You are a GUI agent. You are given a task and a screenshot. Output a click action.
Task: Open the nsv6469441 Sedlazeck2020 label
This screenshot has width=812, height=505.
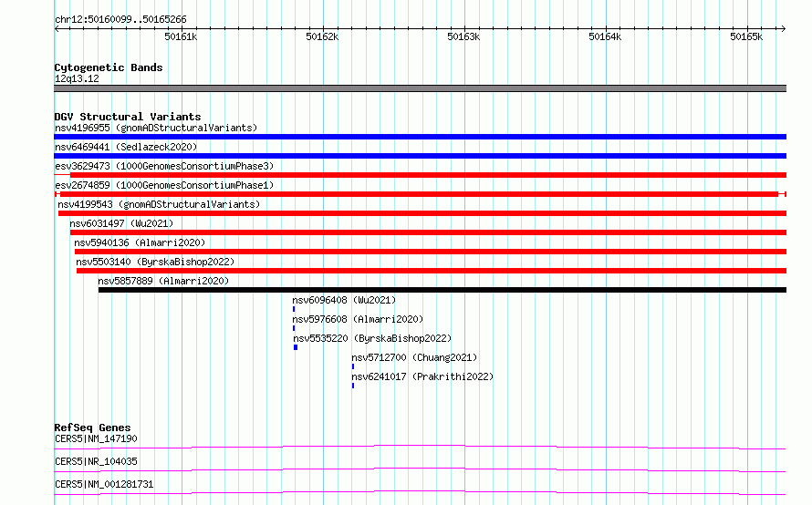coord(126,147)
